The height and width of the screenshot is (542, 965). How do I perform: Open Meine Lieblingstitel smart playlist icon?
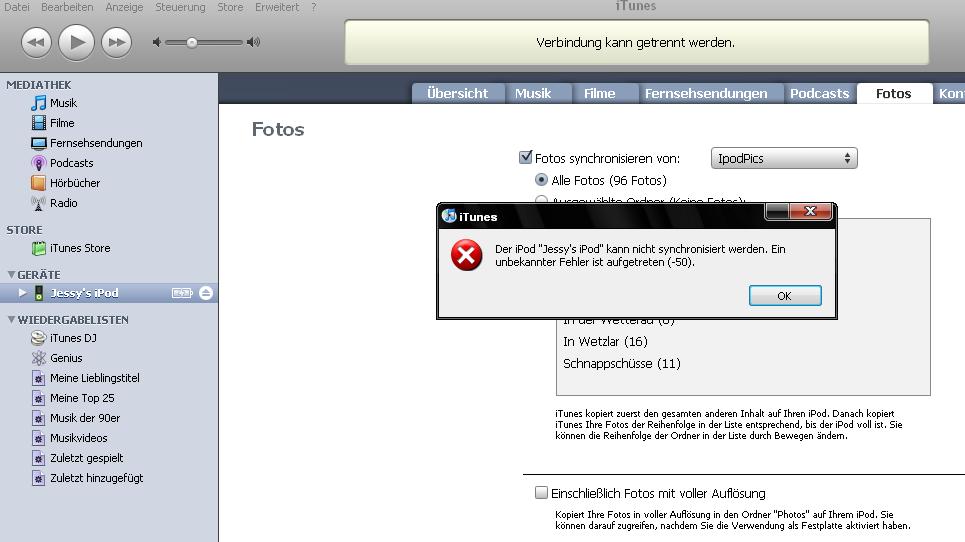[x=39, y=378]
